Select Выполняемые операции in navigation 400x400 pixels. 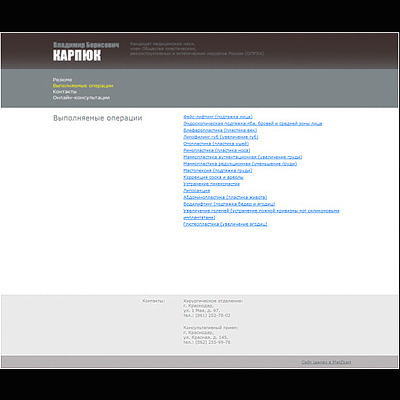83,86
